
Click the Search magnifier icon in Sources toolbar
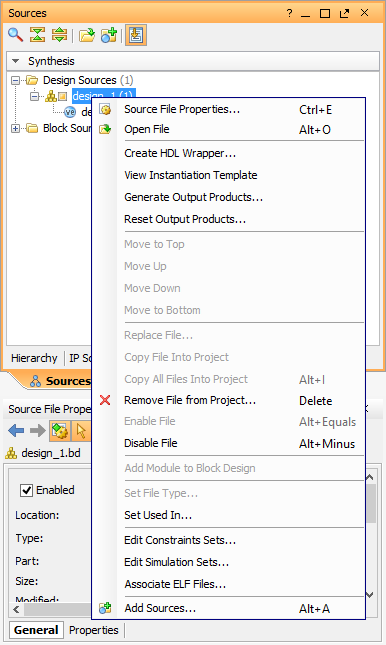(15, 35)
